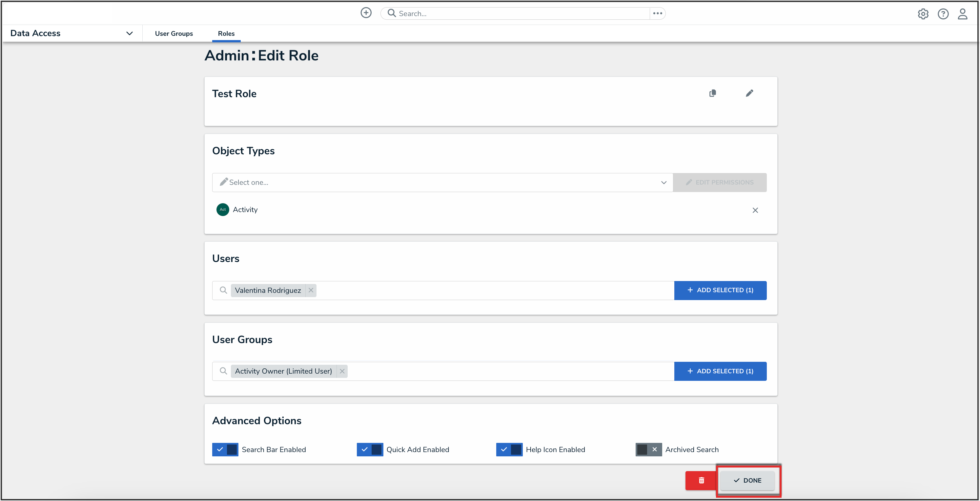Remove the Activity Owner (Limited User) group chip

pos(342,371)
